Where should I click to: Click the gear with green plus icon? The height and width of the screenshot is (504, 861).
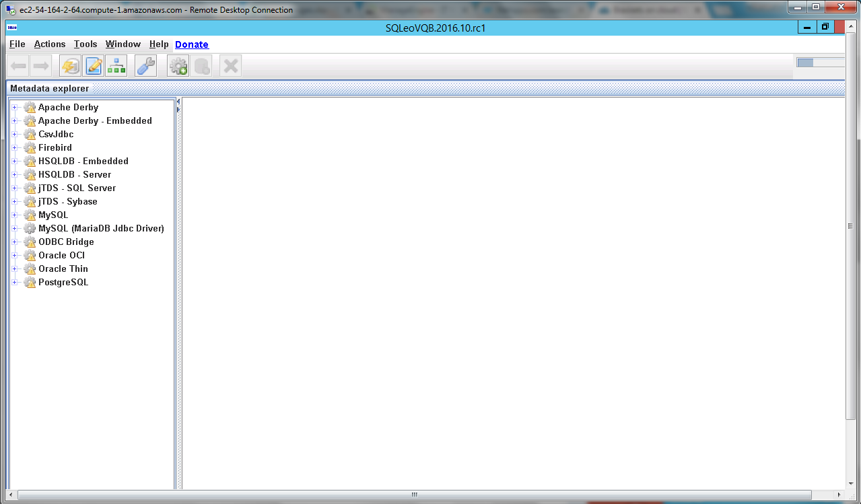[178, 66]
